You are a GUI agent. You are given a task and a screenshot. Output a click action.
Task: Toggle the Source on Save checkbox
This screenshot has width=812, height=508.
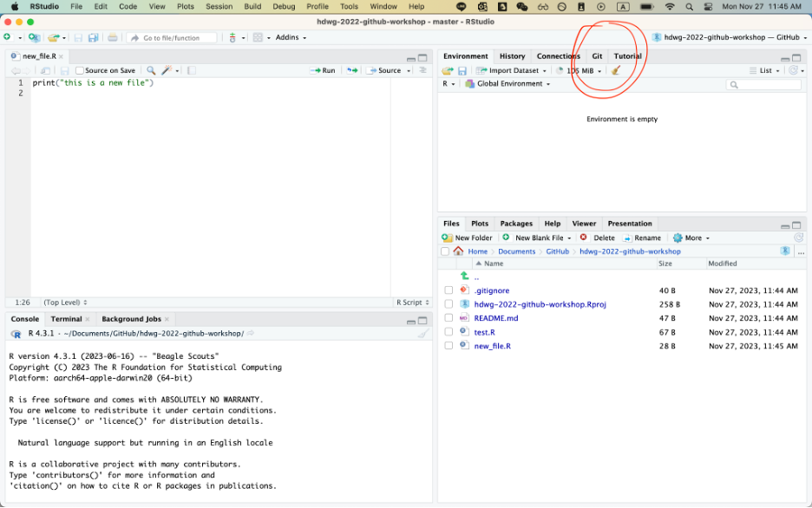click(79, 70)
